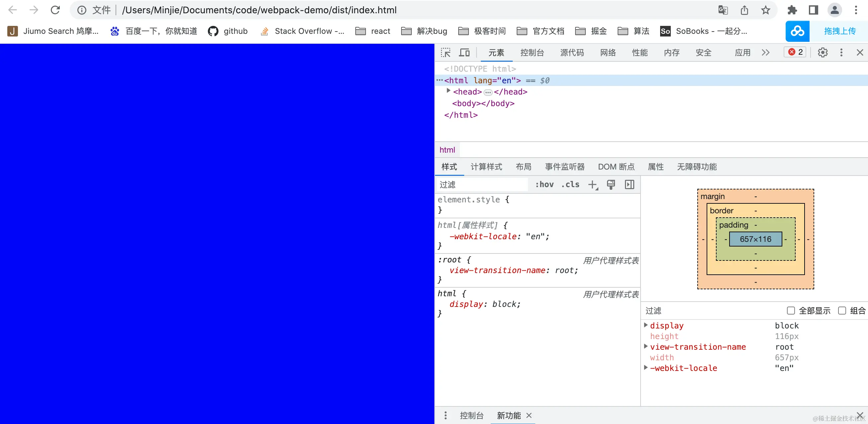Open the Chrome extensions puzzle icon
The image size is (868, 424).
792,10
